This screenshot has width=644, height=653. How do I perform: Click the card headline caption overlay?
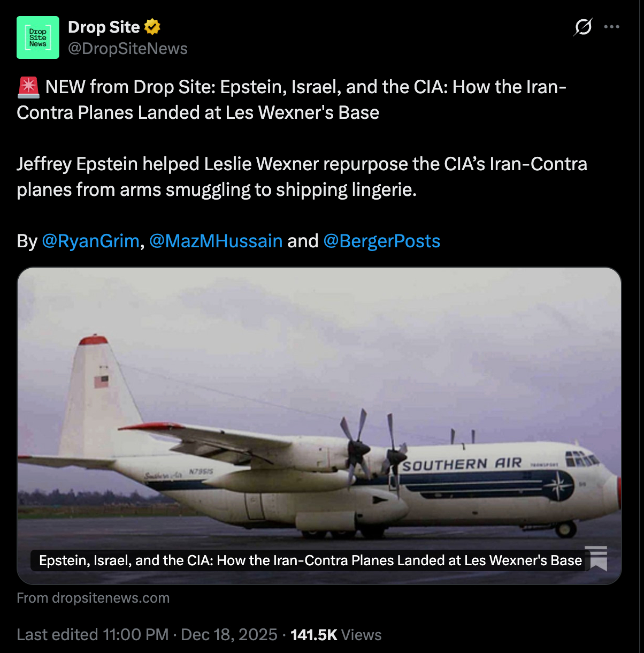tap(310, 560)
